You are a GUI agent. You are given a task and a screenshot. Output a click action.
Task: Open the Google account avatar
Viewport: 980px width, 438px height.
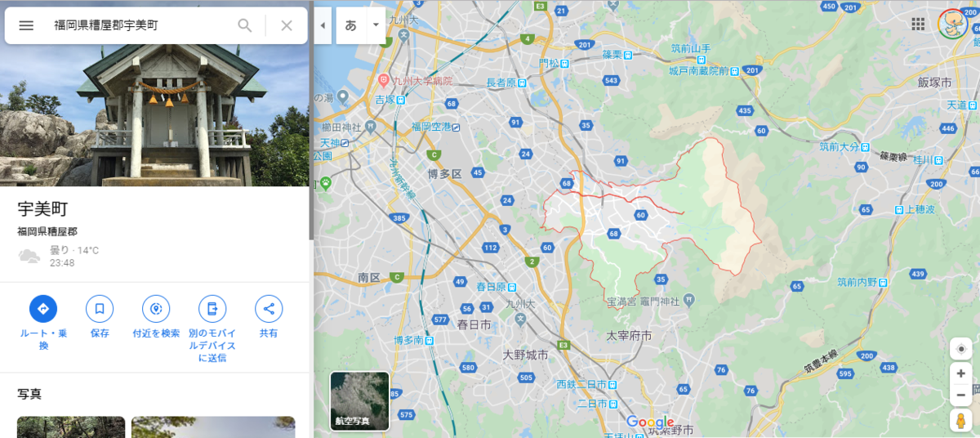click(952, 24)
